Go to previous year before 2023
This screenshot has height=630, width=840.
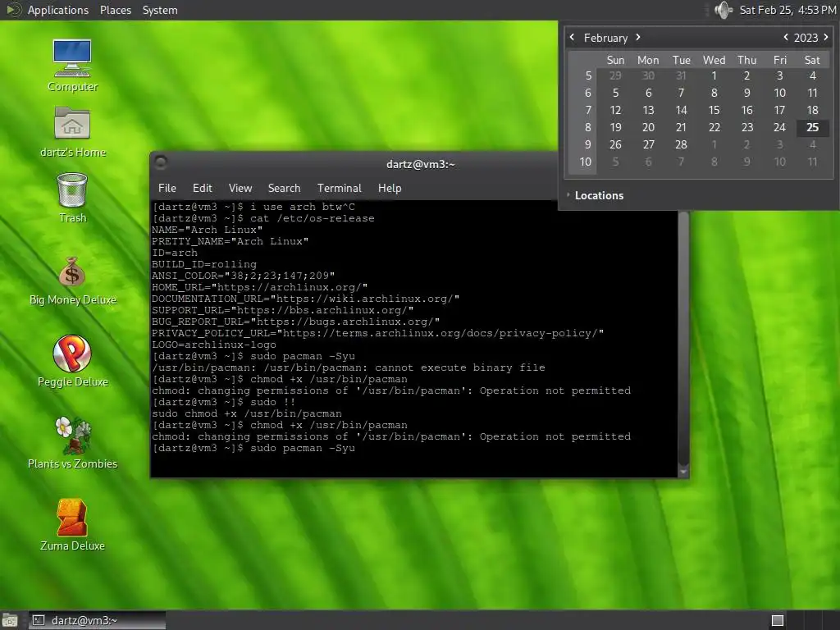(x=785, y=37)
